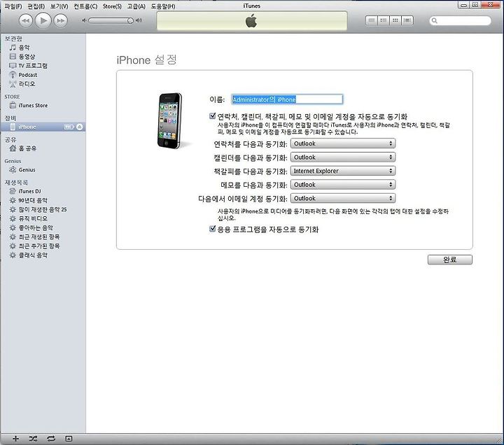Click the Apple logo status display
The image size is (504, 445).
252,21
